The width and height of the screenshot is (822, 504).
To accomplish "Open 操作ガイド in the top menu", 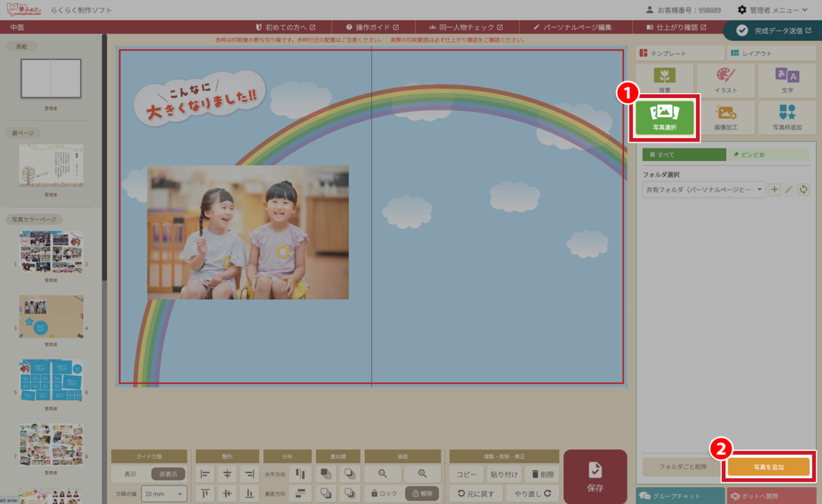I will 372,27.
